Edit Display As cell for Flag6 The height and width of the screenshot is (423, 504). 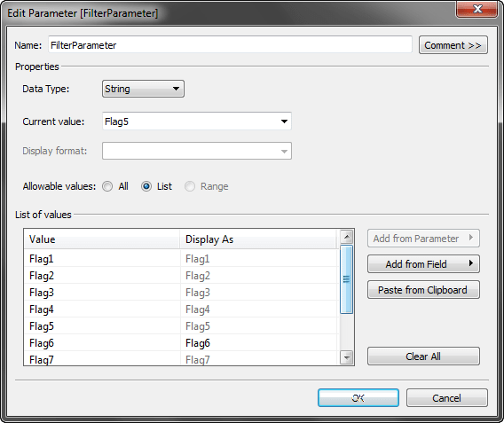(x=259, y=343)
